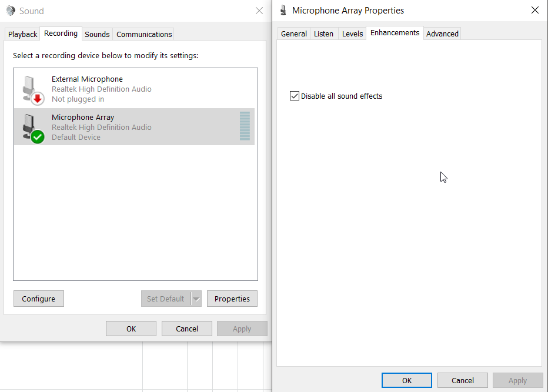Open the Levels tab
Viewport: 548px width, 392px height.
[x=352, y=33]
